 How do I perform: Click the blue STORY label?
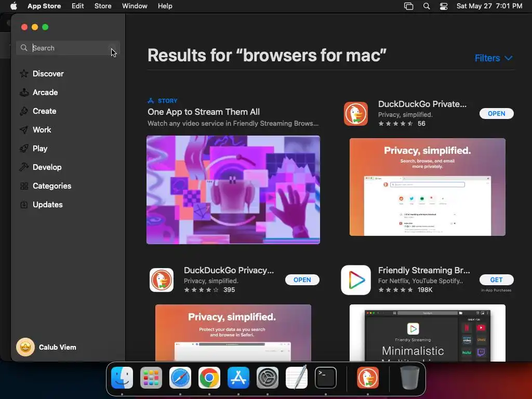tap(167, 101)
